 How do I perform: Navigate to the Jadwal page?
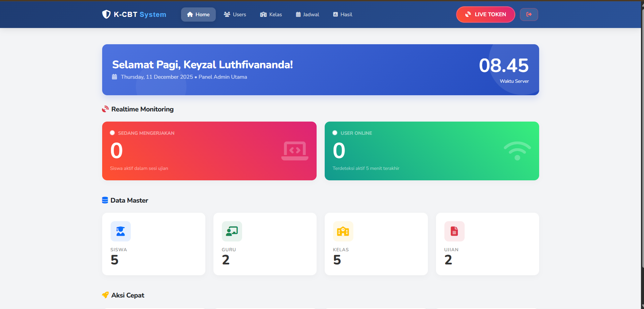(x=308, y=15)
